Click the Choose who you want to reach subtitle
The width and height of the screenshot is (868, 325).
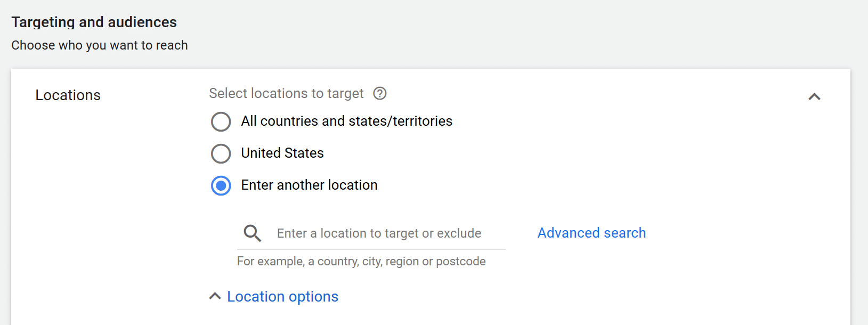[x=100, y=45]
